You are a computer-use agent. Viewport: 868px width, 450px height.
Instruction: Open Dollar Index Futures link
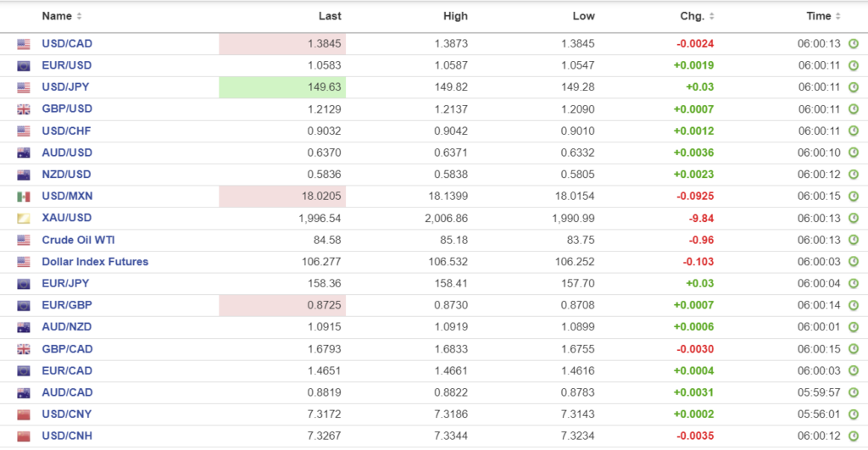click(95, 262)
